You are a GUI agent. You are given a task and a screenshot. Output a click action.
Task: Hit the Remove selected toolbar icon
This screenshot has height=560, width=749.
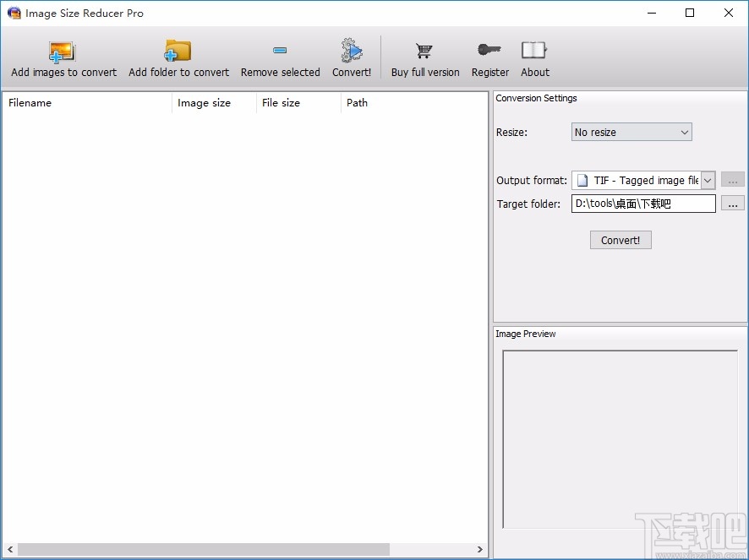pyautogui.click(x=280, y=52)
